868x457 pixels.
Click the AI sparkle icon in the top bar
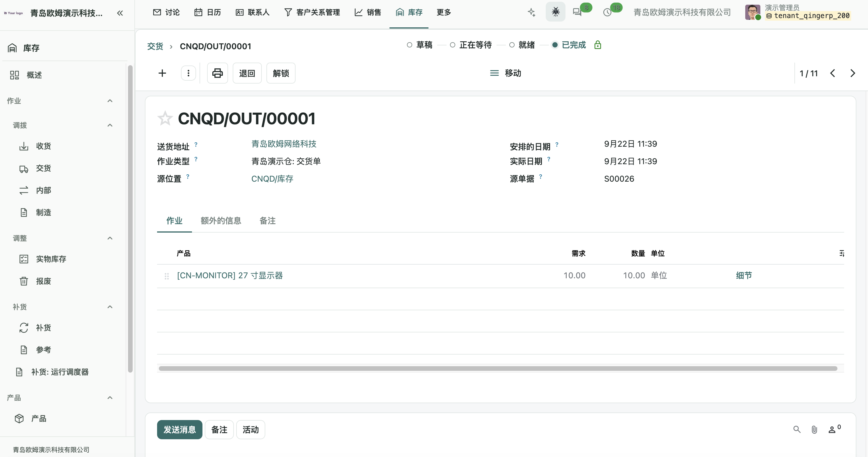tap(531, 13)
